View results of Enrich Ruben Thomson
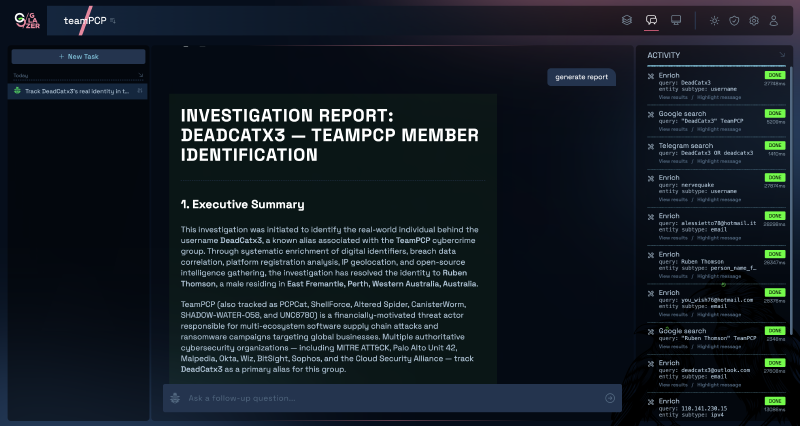This screenshot has width=800, height=426. pyautogui.click(x=673, y=276)
